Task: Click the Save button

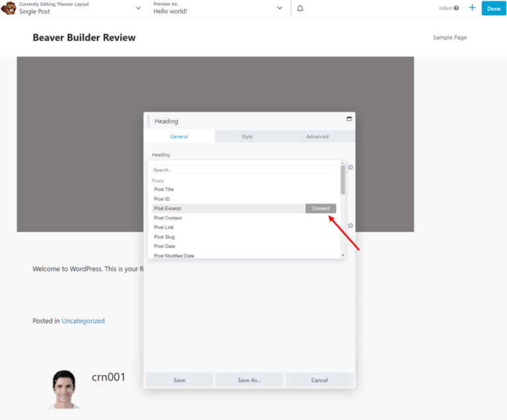Action: coord(180,380)
